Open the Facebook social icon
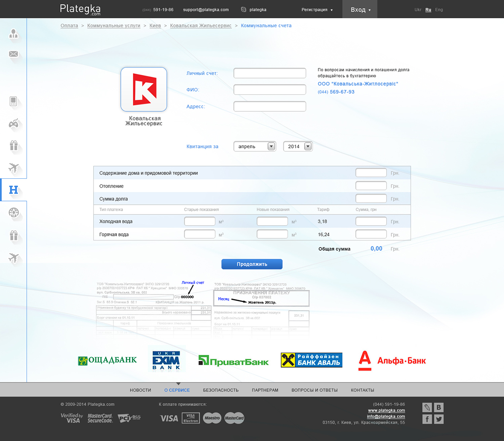Screen dimensions: 504x441 427,419
